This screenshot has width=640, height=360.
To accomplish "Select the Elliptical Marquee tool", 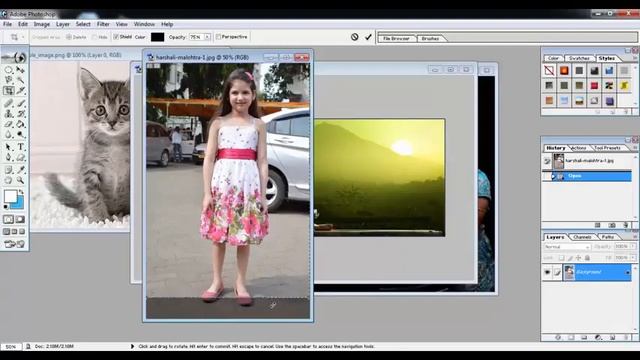I will point(9,70).
